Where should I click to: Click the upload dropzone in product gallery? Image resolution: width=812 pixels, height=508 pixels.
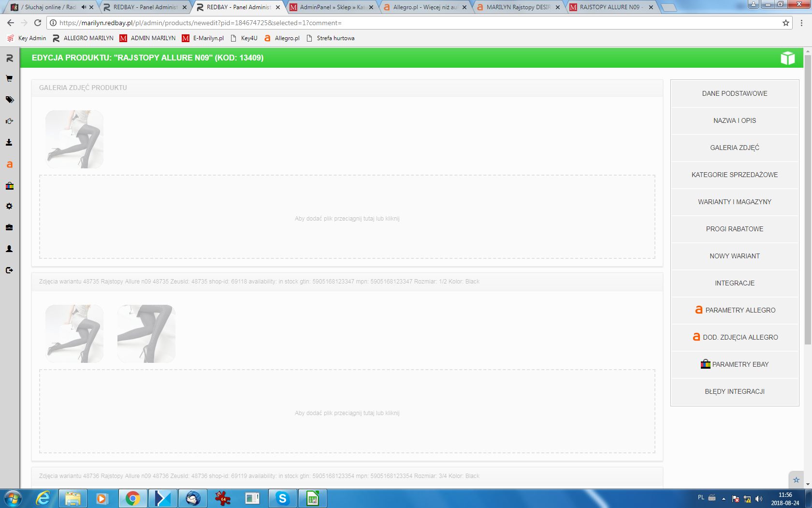click(x=347, y=217)
